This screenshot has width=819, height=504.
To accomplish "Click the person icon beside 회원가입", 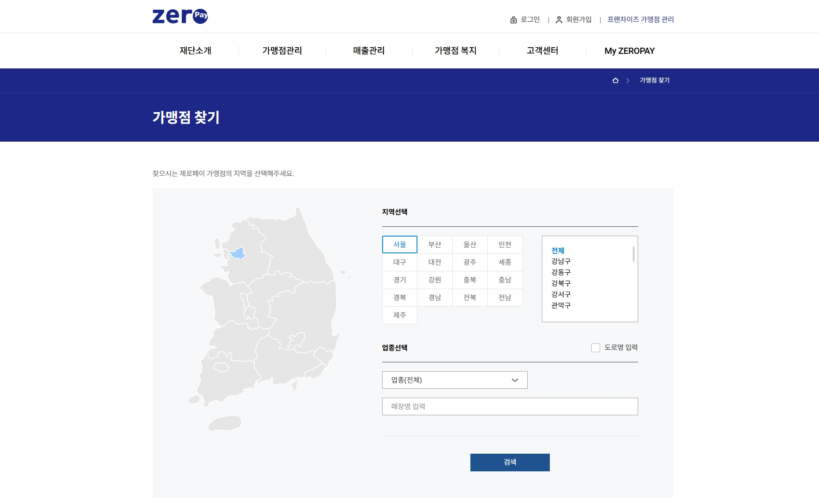I will coord(558,19).
